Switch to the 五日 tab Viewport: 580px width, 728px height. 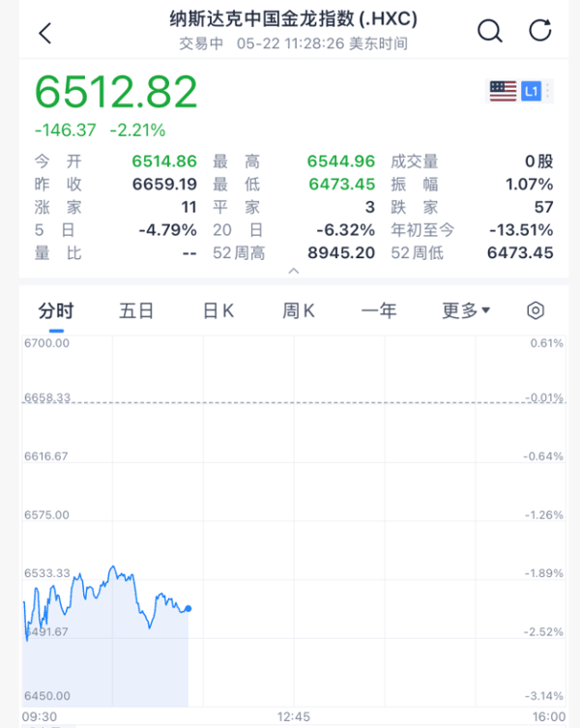coord(136,310)
